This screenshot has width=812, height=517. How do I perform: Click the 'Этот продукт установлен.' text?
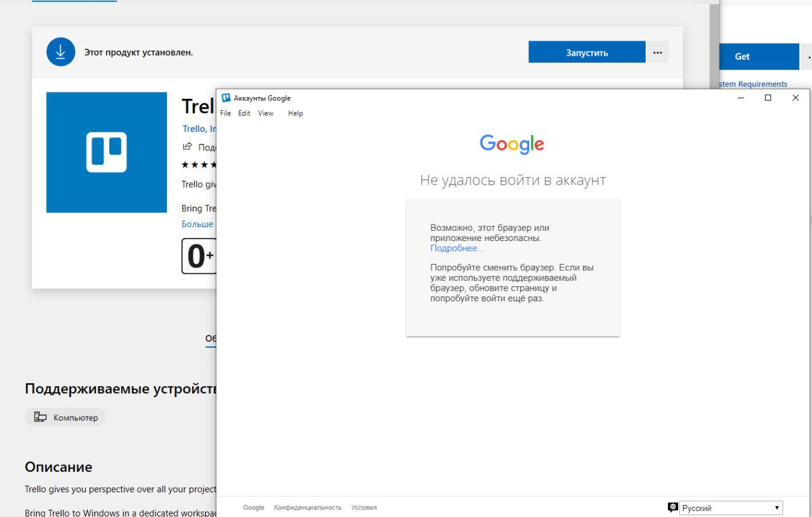[138, 53]
